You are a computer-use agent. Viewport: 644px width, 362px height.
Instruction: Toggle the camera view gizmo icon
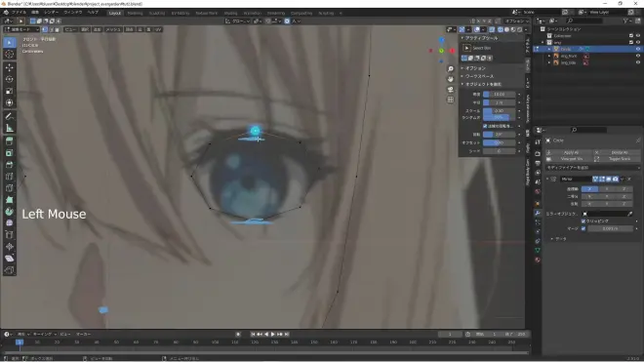coord(451,89)
